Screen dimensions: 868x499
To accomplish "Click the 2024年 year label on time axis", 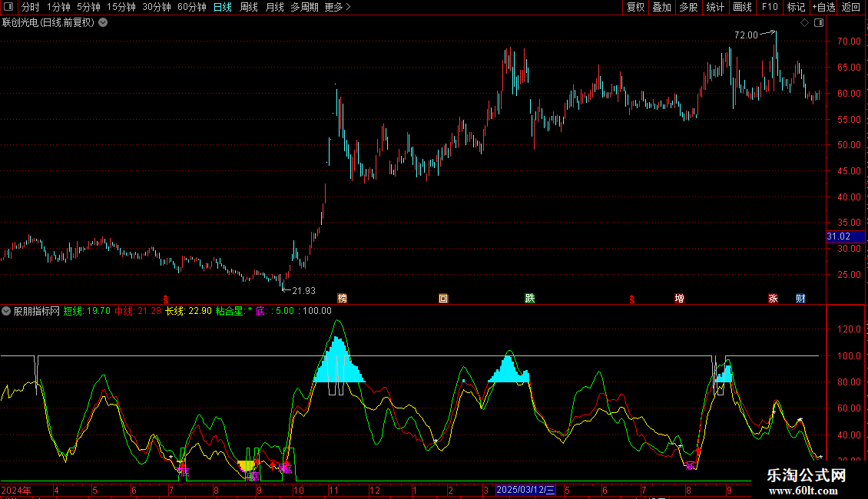I will 16,490.
